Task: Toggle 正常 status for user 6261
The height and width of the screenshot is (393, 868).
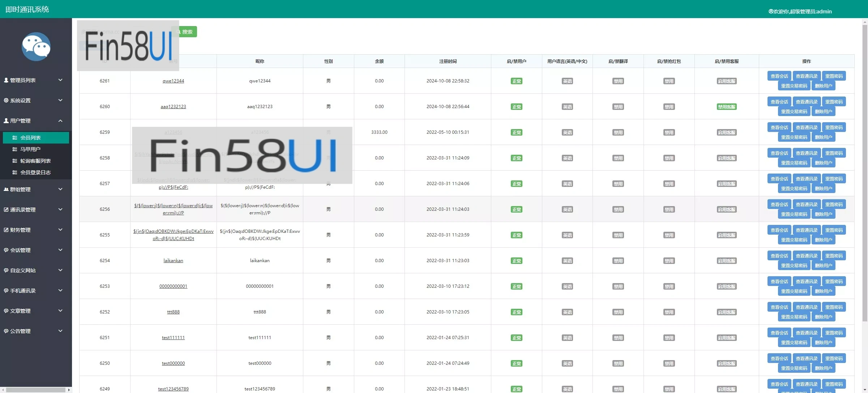Action: (516, 81)
